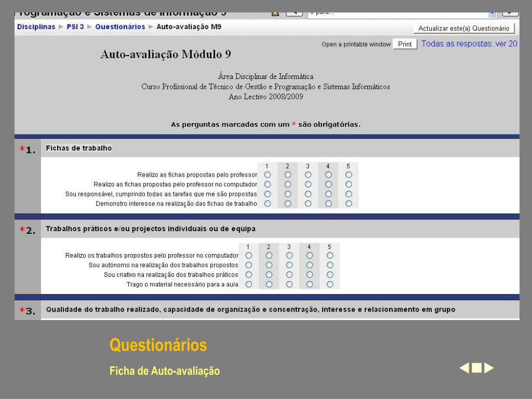Rate 5 for 'Sou criativo na realização dos trabalhos'

coord(330,275)
